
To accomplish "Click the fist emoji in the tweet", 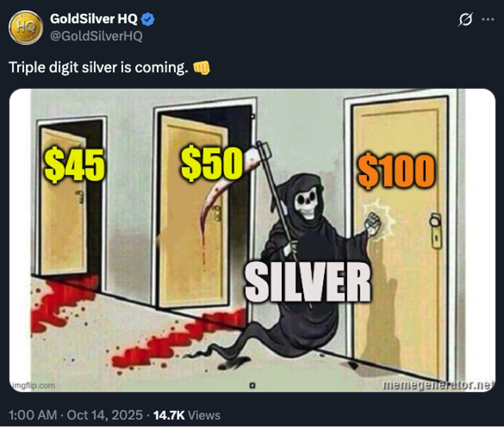I will 201,68.
